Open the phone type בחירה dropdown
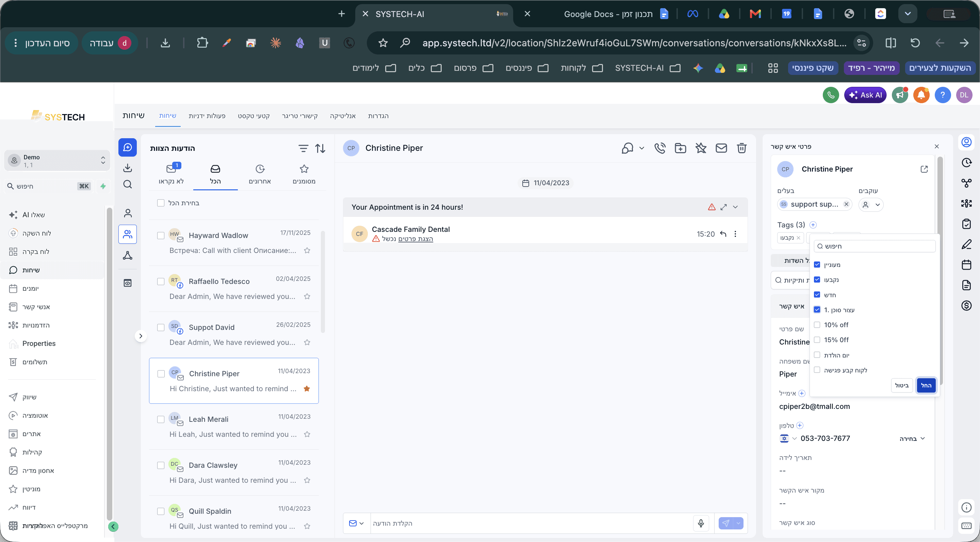This screenshot has height=542, width=980. pos(912,439)
